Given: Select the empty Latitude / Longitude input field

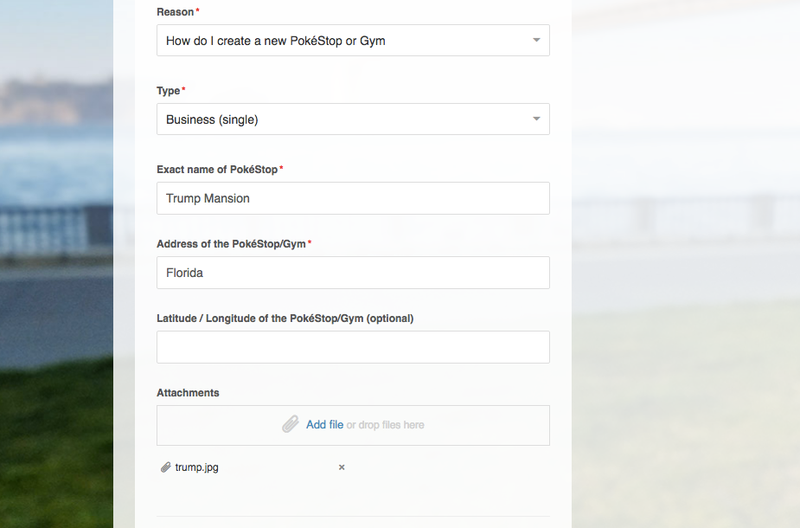Looking at the screenshot, I should pos(353,347).
